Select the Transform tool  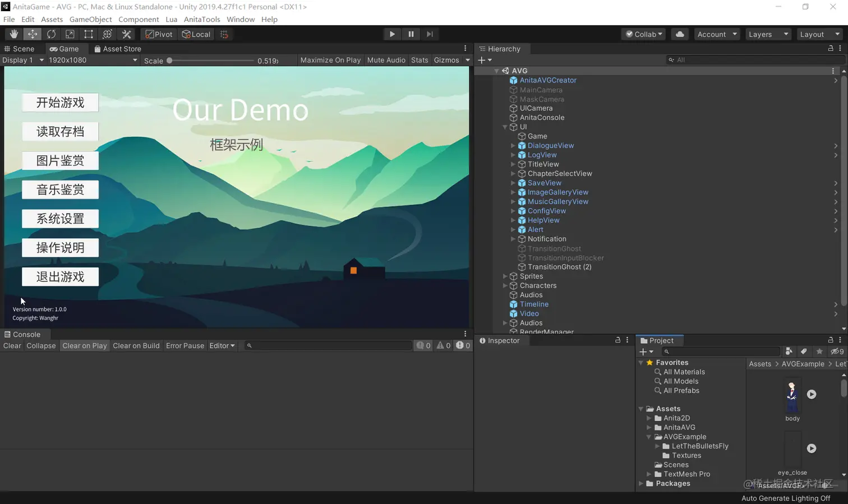pyautogui.click(x=107, y=34)
